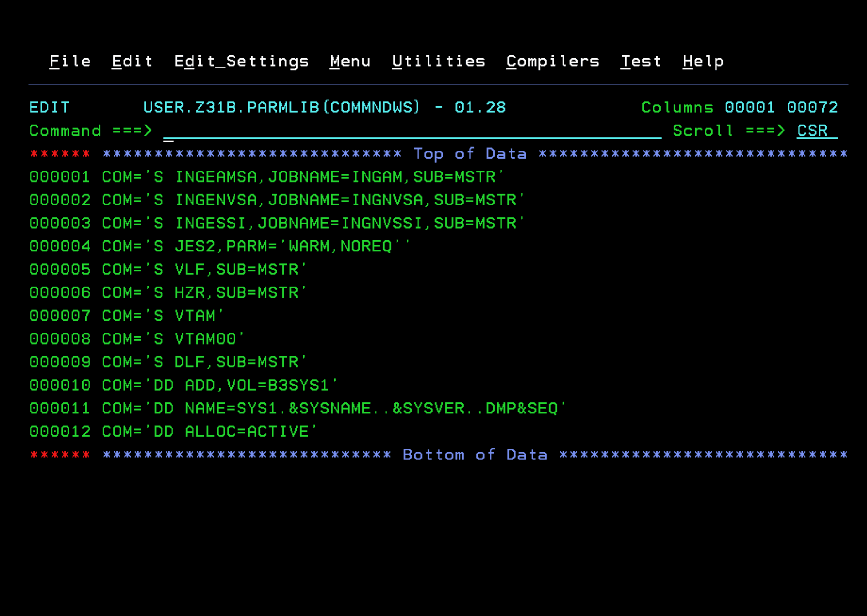Open the Help menu
This screenshot has height=616, width=867.
click(x=703, y=61)
